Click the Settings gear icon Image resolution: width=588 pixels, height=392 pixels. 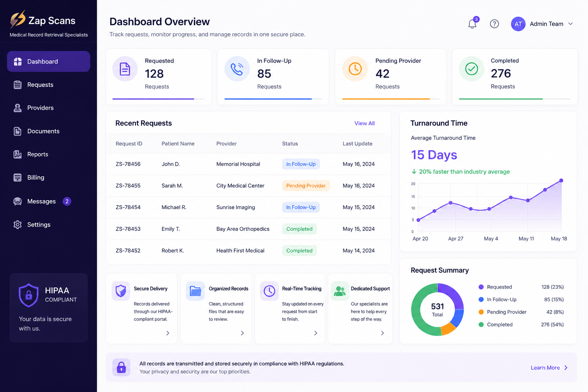18,225
